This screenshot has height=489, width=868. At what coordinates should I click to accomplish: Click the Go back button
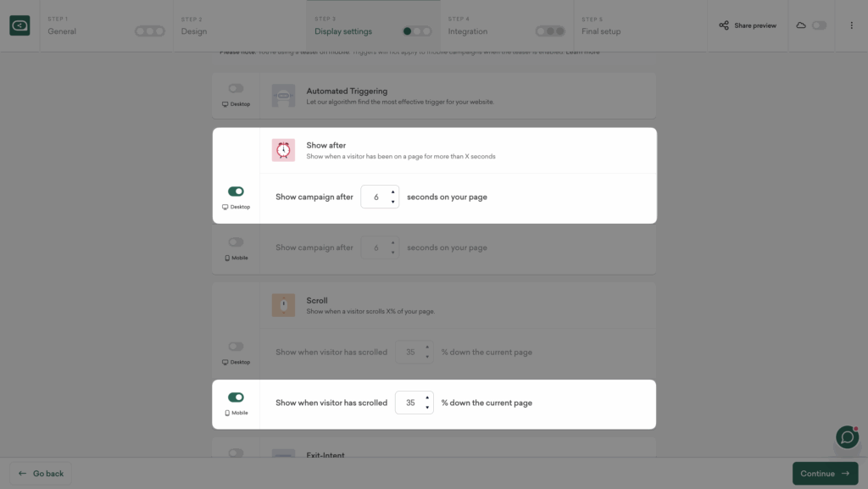[x=42, y=473]
